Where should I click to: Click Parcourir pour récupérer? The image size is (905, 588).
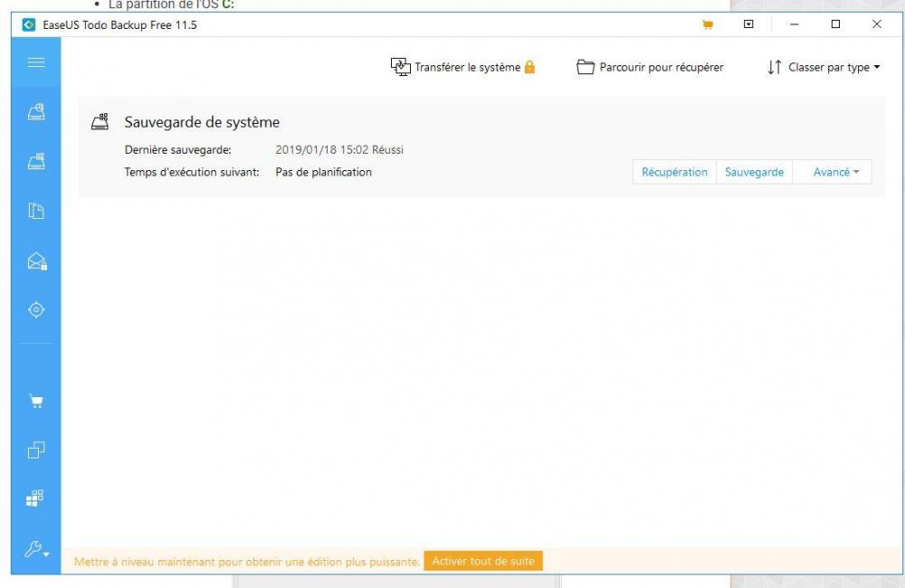click(650, 67)
